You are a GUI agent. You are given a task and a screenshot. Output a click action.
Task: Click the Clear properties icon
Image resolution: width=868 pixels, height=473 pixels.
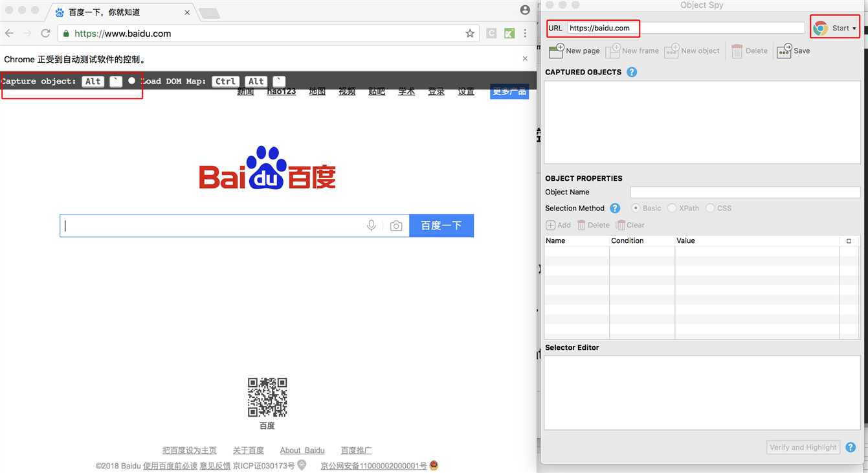tap(620, 225)
